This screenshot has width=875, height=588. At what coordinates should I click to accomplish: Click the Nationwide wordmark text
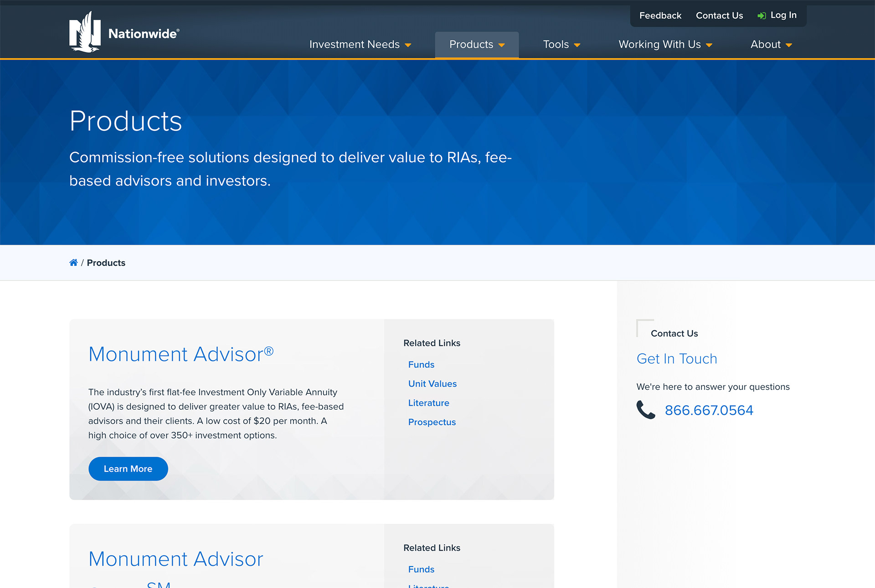pyautogui.click(x=144, y=34)
